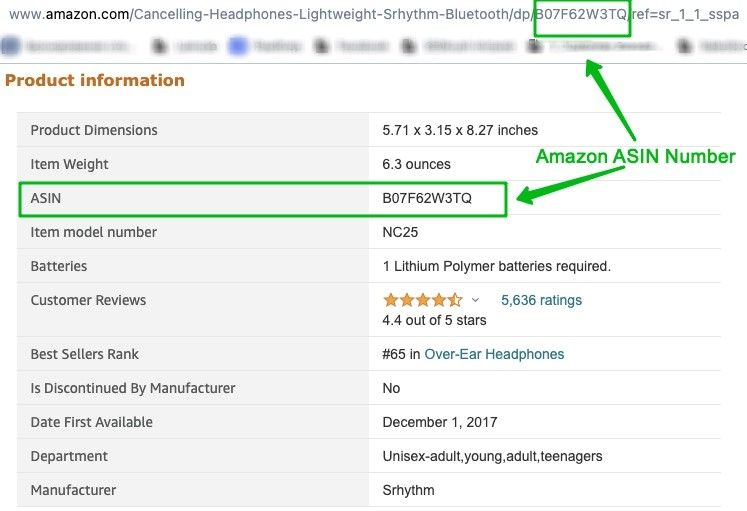The height and width of the screenshot is (511, 747).
Task: Click the ASIN row label
Action: tap(46, 198)
